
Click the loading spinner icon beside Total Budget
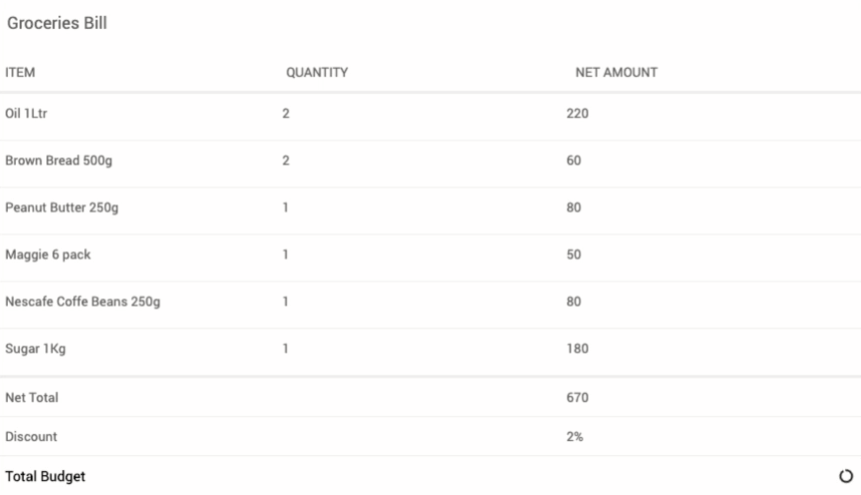847,477
